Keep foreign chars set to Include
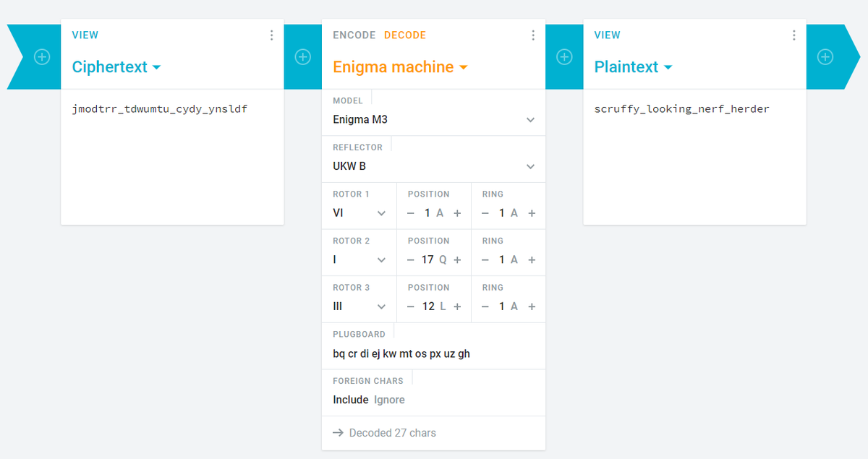Screen dimensions: 868x459 tap(350, 399)
